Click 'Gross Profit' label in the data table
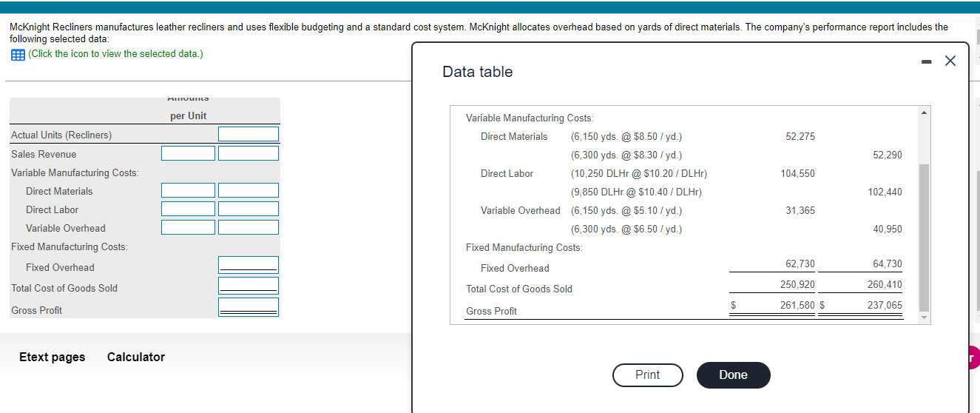This screenshot has height=413, width=980. click(491, 311)
